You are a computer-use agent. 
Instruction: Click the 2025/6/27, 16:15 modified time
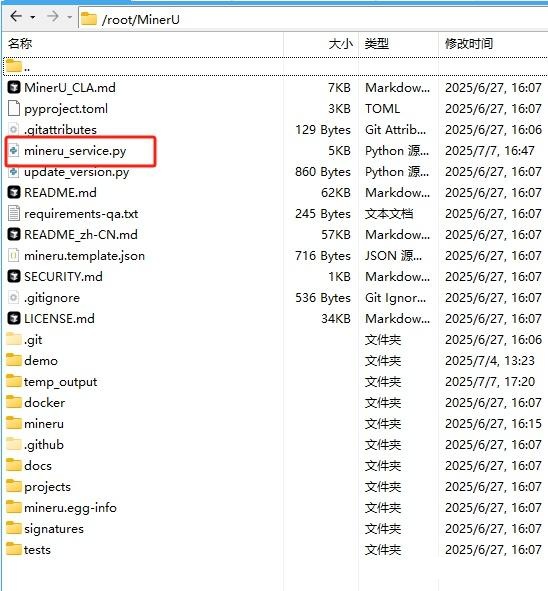(493, 424)
